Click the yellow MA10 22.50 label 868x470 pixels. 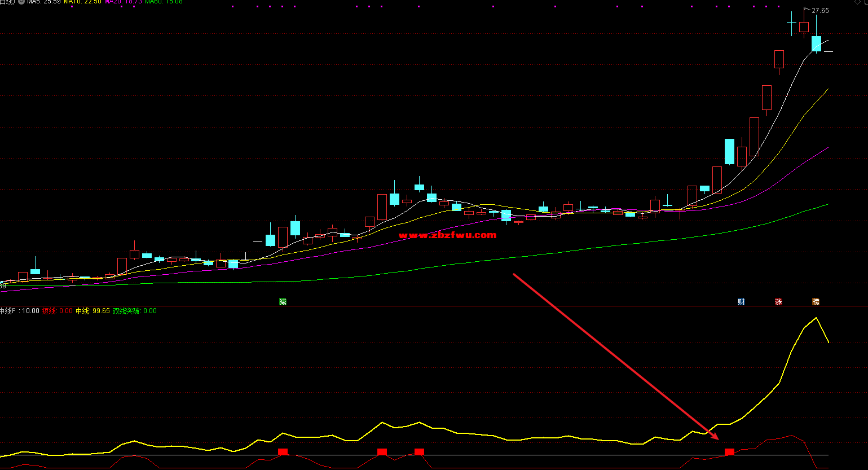82,2
